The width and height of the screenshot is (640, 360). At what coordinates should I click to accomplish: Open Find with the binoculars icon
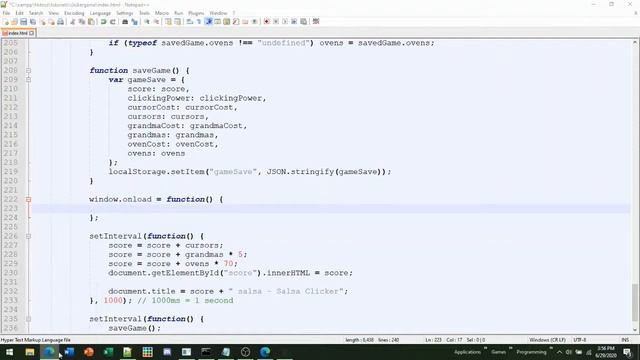coord(125,22)
